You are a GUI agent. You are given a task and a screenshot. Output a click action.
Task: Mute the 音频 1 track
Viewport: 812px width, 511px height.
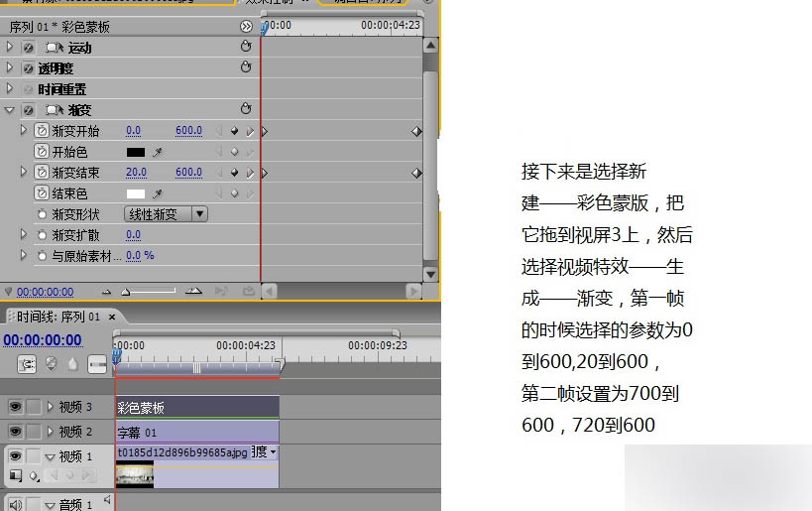16,504
